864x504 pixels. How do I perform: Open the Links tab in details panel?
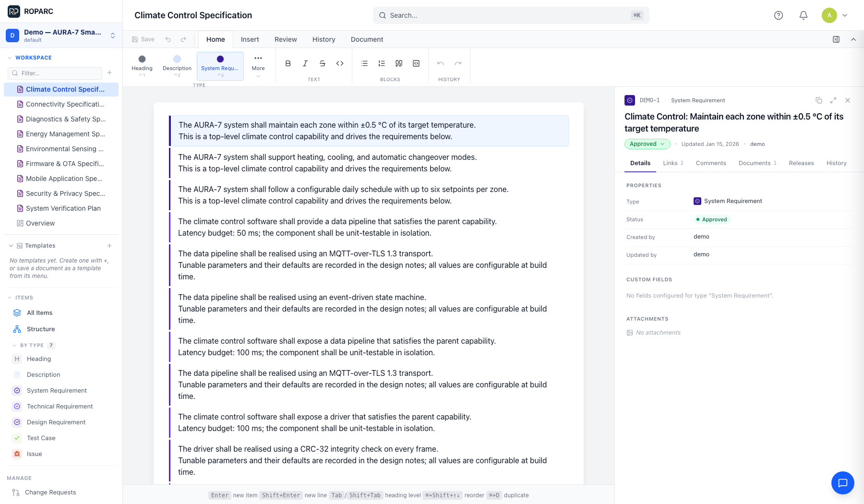673,163
